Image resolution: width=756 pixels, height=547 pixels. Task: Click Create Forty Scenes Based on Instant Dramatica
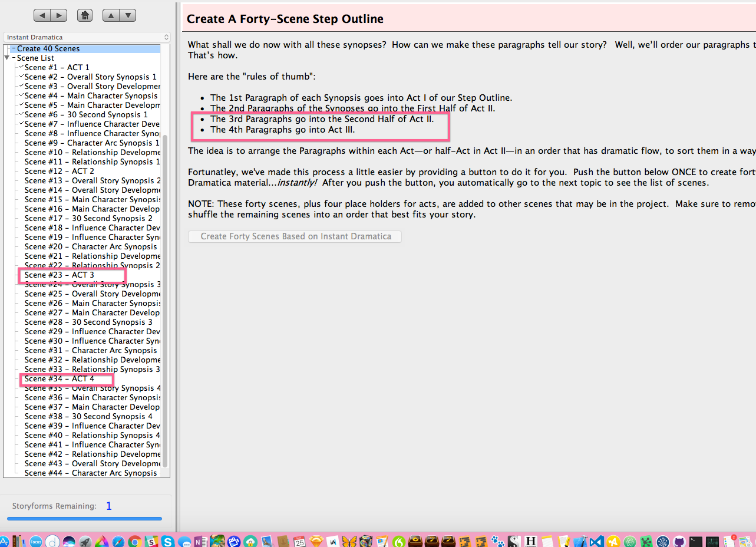[x=295, y=236]
